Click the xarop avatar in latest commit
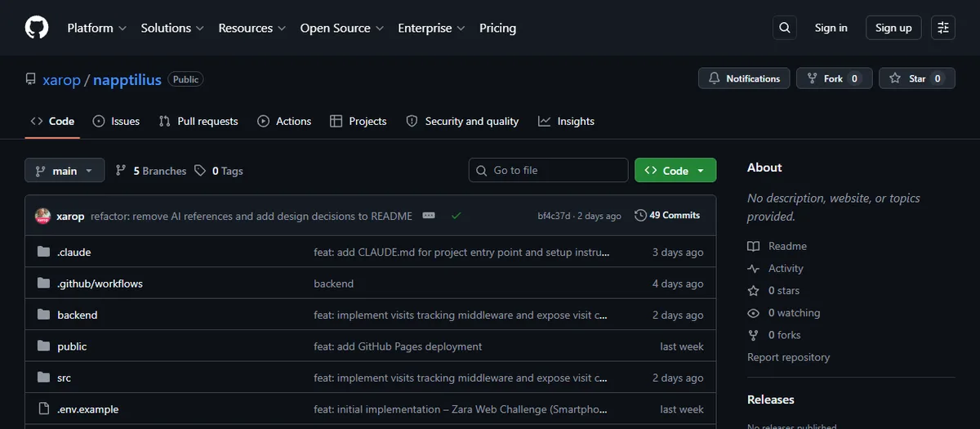The width and height of the screenshot is (980, 429). click(x=42, y=216)
